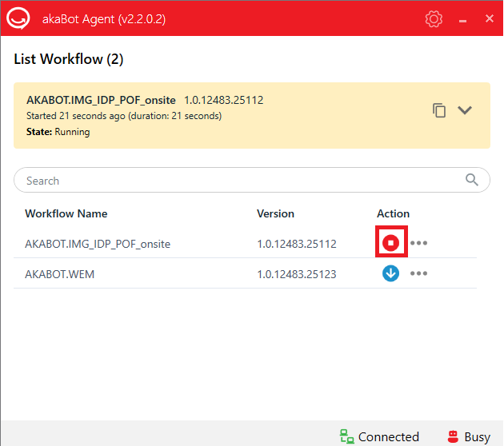Click the search magnifier icon

471,180
